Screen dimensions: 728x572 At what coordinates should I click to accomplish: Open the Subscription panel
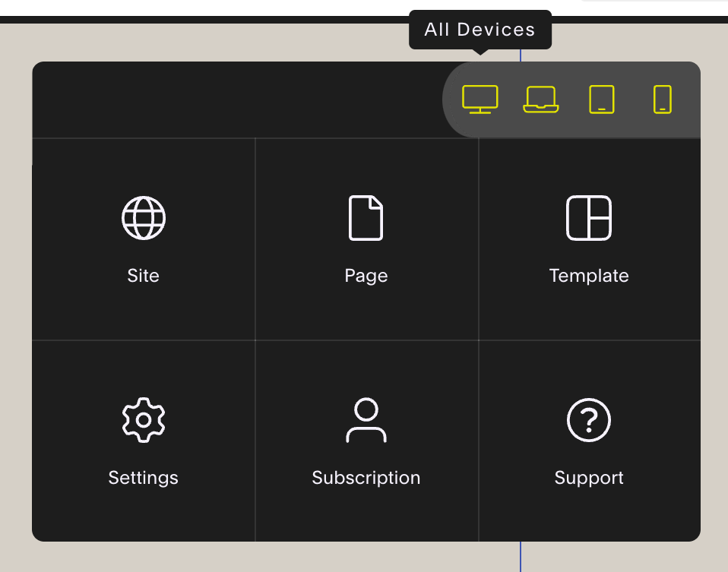[366, 441]
